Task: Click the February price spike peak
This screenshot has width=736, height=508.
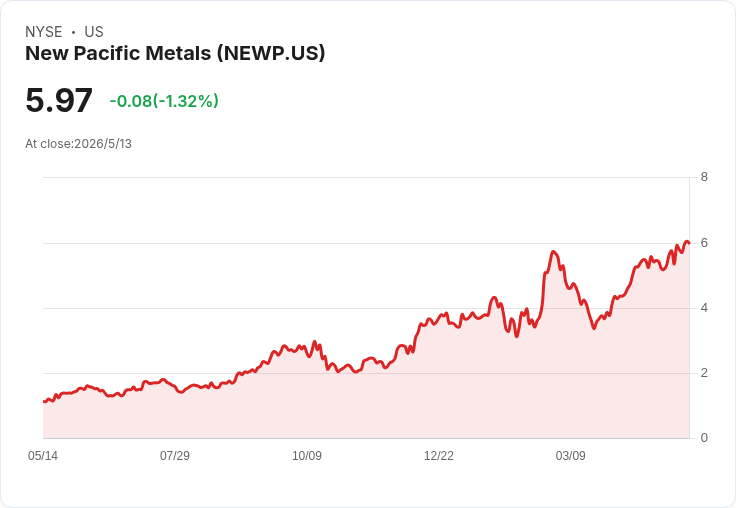Action: (554, 252)
